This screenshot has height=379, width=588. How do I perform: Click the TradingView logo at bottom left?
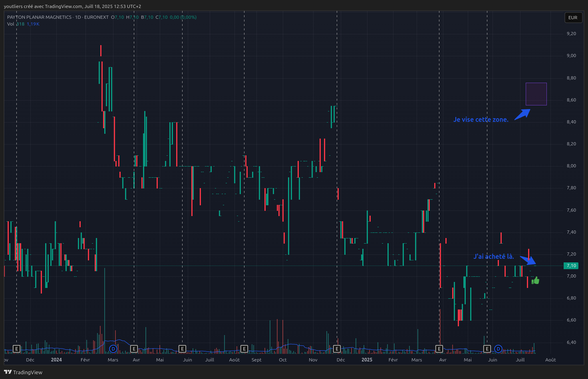click(x=23, y=372)
